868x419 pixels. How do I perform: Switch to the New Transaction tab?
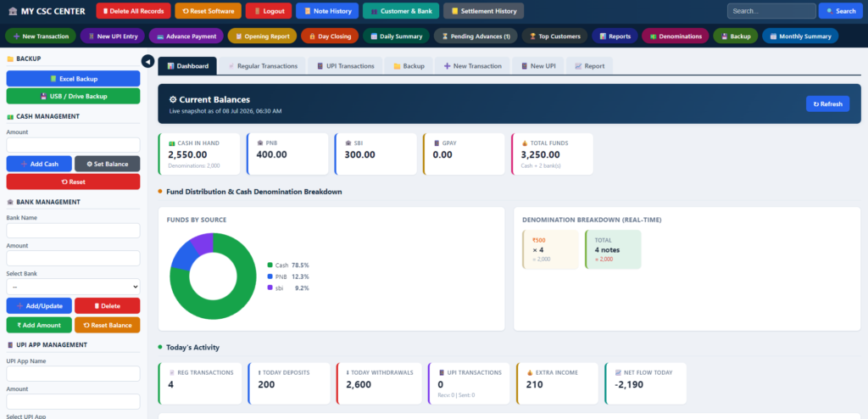[471, 66]
